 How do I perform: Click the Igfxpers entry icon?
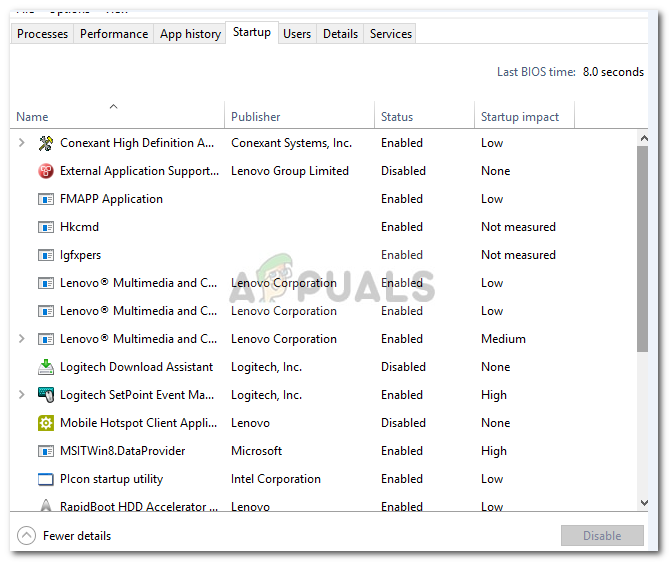pos(46,255)
